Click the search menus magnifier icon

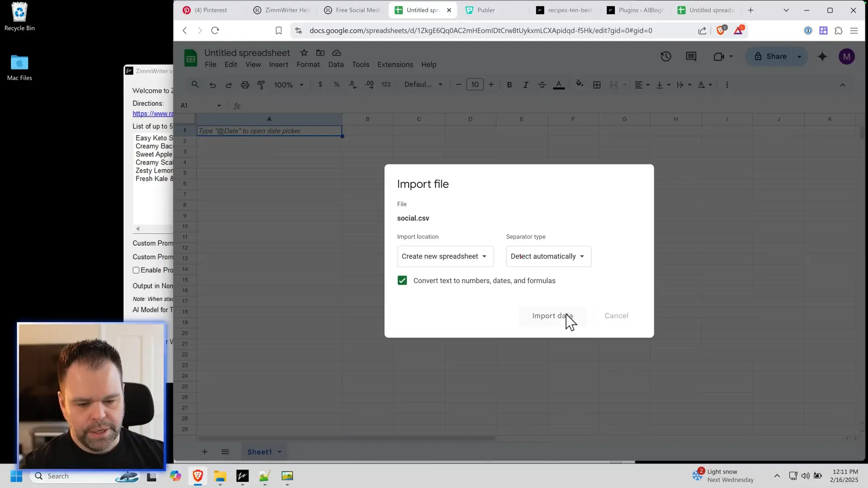[x=195, y=84]
